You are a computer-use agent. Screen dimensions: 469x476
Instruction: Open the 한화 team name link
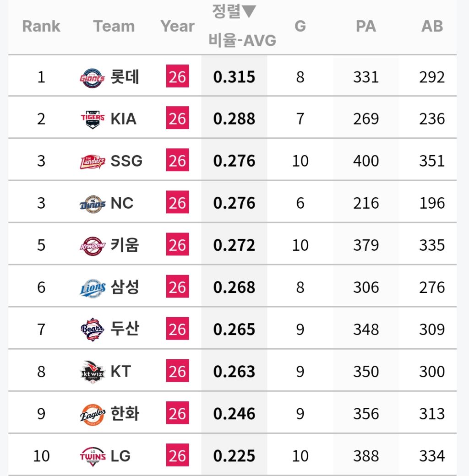pos(125,413)
